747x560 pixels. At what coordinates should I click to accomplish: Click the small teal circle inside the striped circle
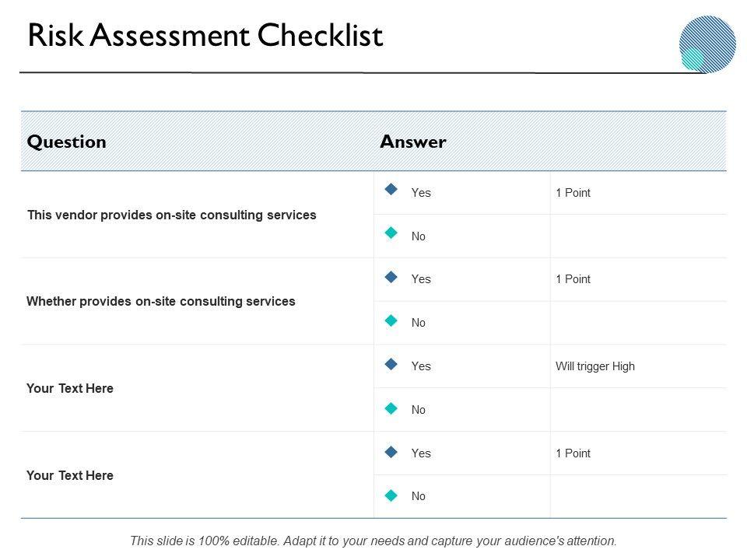692,58
